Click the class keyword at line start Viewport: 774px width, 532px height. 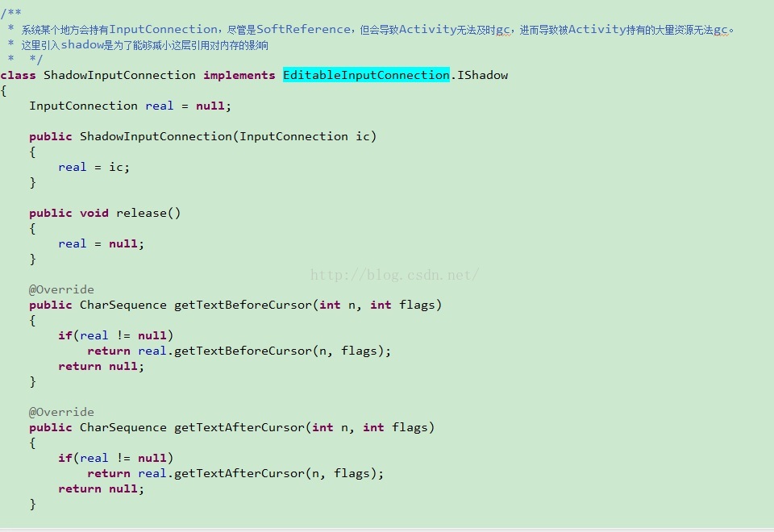[18, 75]
